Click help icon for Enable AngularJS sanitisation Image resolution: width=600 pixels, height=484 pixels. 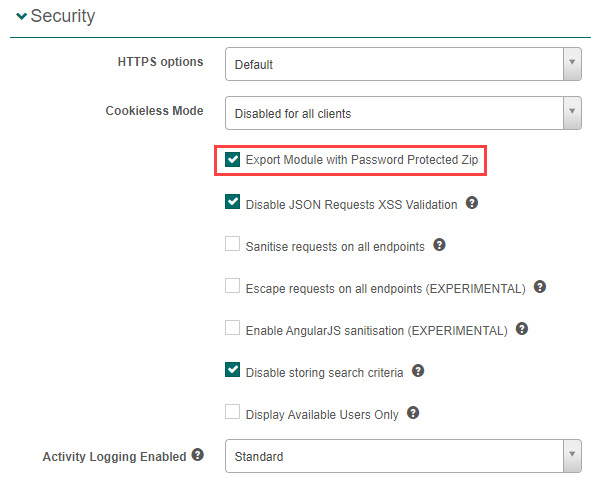(x=521, y=329)
